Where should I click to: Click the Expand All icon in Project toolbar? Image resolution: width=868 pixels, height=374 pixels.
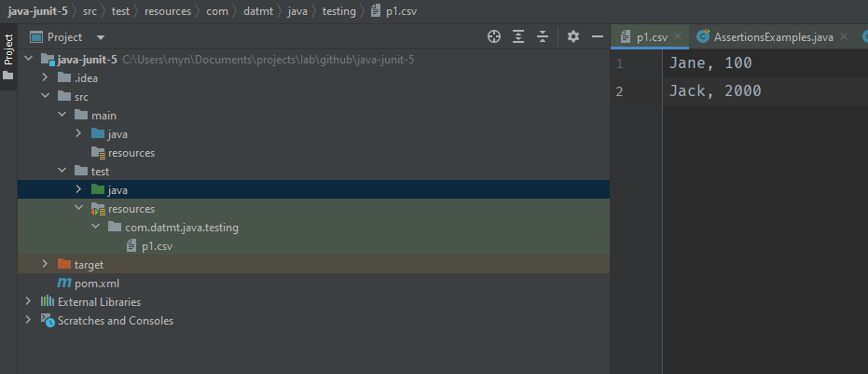point(518,37)
